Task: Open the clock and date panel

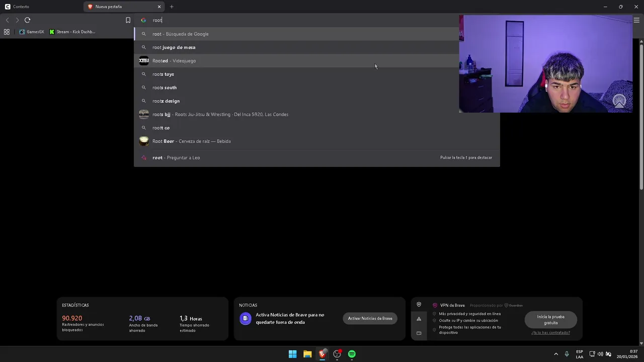Action: coord(627,354)
